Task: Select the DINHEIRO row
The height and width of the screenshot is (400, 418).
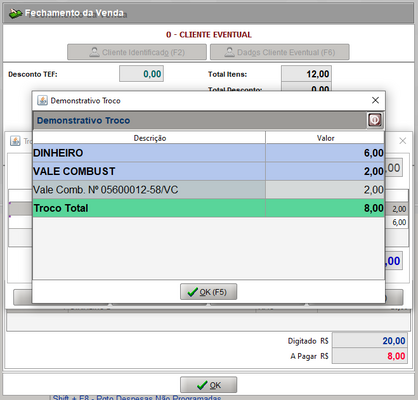Action: (208, 153)
